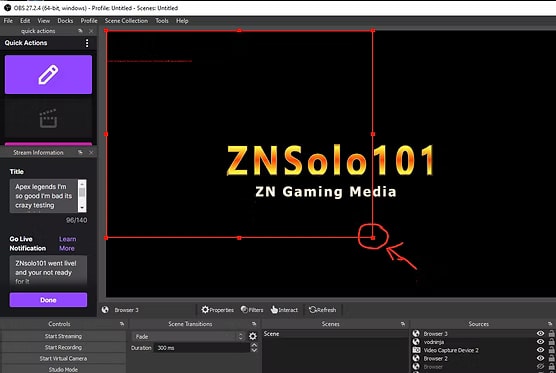Image resolution: width=556 pixels, height=373 pixels.
Task: Click Start Recording
Action: point(63,347)
